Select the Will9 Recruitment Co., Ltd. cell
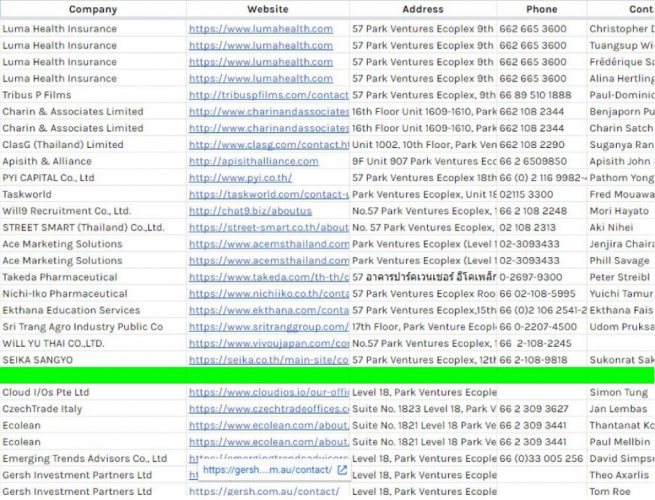The height and width of the screenshot is (500, 655). [x=93, y=211]
